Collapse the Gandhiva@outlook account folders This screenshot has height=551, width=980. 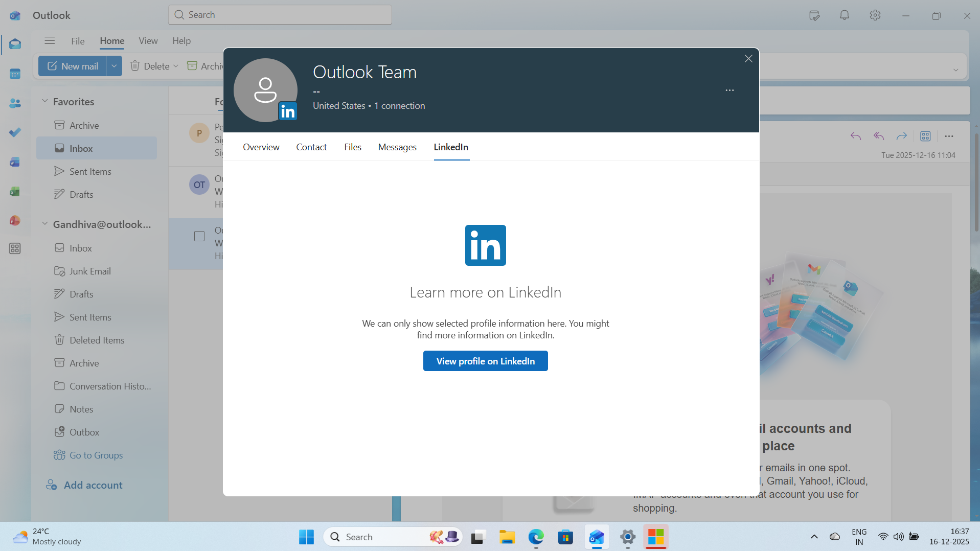point(45,224)
